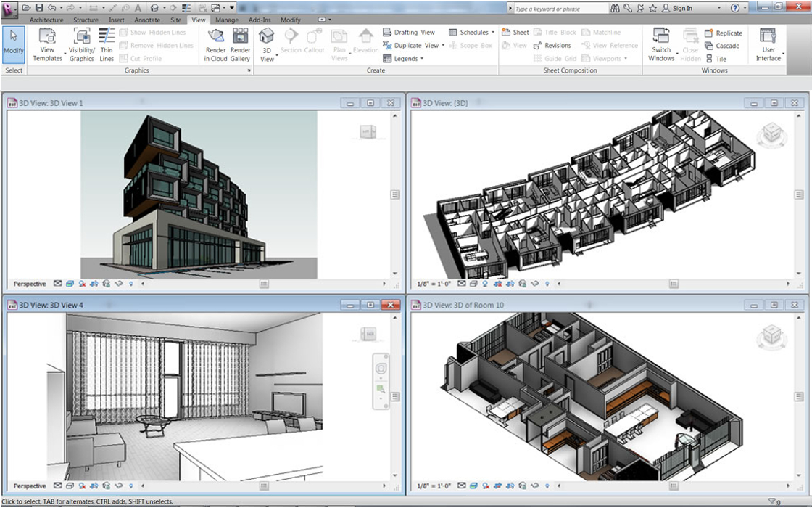Switch to the Annotate ribbon tab
The height and width of the screenshot is (508, 812).
point(148,20)
